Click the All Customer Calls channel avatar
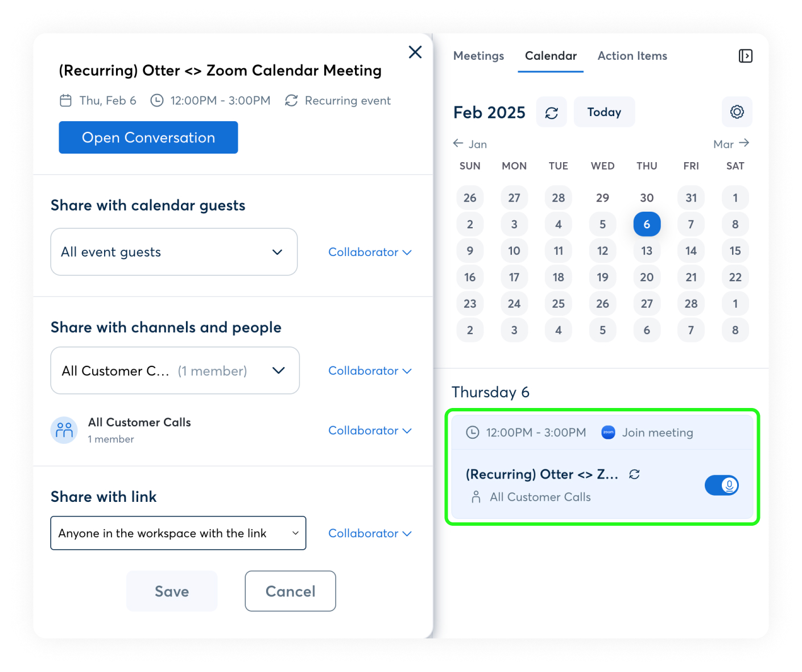The image size is (802, 672). click(64, 430)
